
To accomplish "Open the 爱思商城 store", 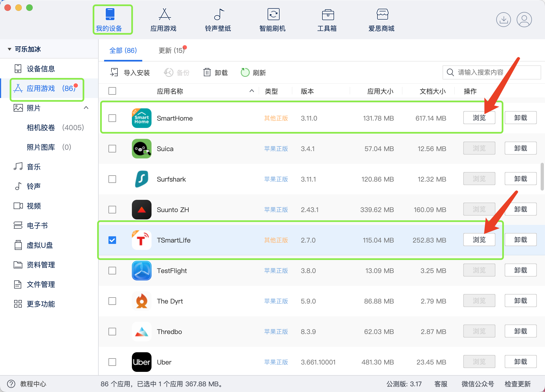I will (x=381, y=20).
